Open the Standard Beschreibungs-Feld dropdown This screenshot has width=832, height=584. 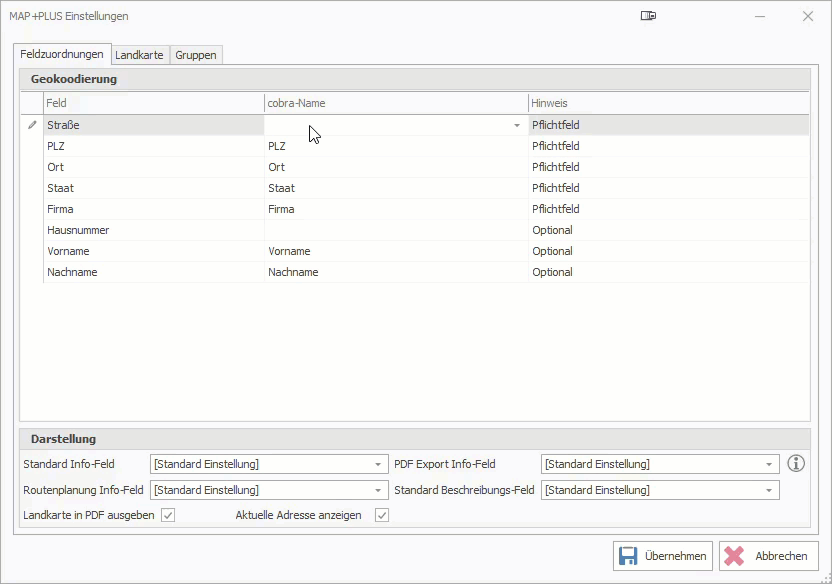[x=769, y=491]
